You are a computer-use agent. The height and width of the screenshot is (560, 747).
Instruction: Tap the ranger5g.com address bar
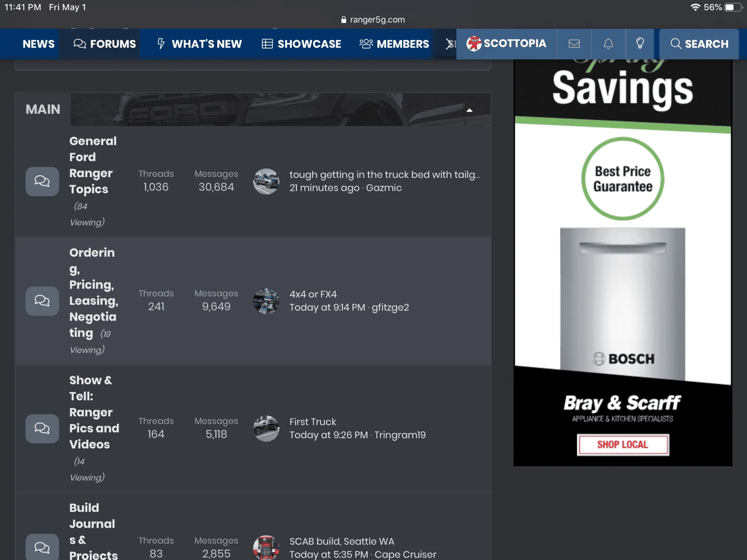point(373,20)
